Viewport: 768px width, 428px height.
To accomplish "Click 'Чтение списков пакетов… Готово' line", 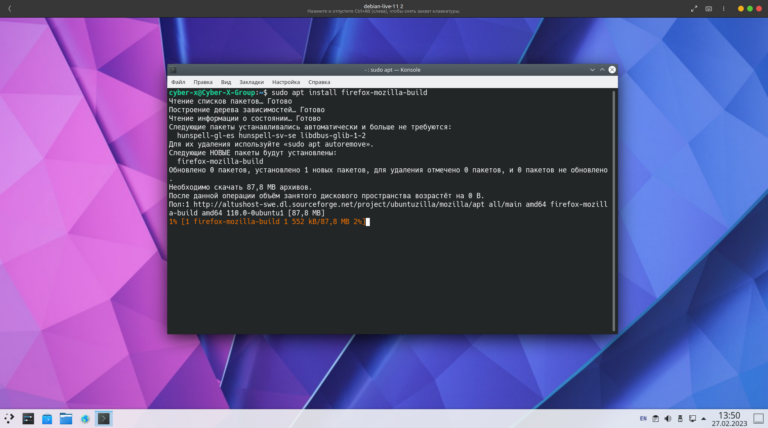I will coord(230,101).
